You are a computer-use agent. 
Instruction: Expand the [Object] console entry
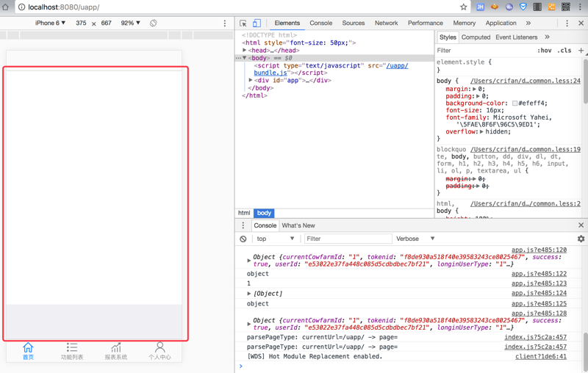point(248,293)
